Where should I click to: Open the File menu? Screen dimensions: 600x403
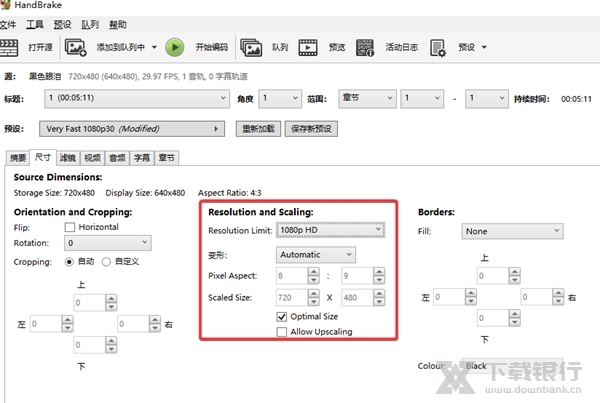tap(8, 25)
